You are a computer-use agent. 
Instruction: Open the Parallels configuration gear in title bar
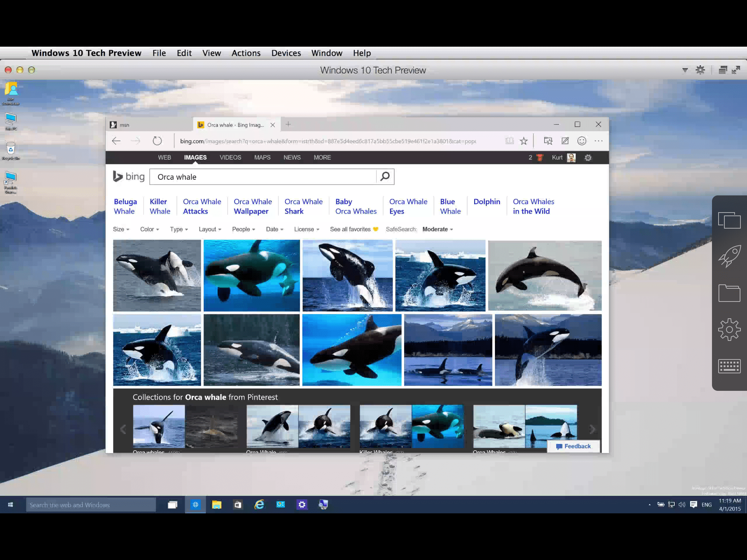[x=700, y=70]
